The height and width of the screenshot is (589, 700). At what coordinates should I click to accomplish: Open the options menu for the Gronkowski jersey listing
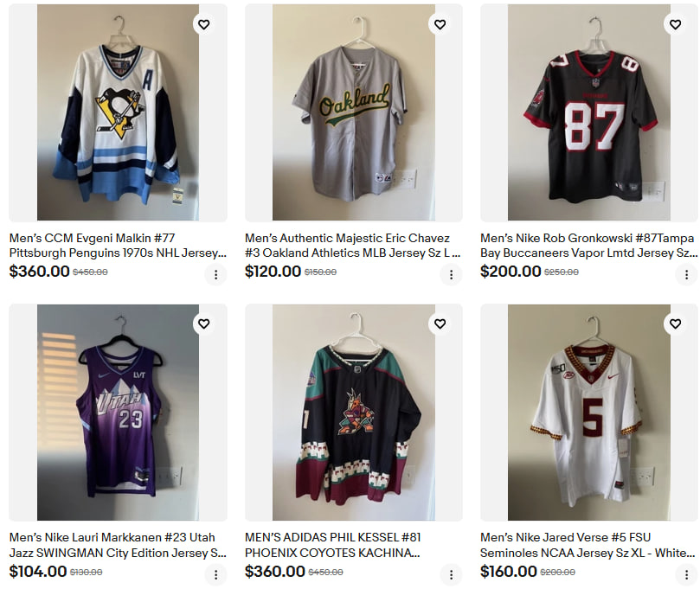686,273
